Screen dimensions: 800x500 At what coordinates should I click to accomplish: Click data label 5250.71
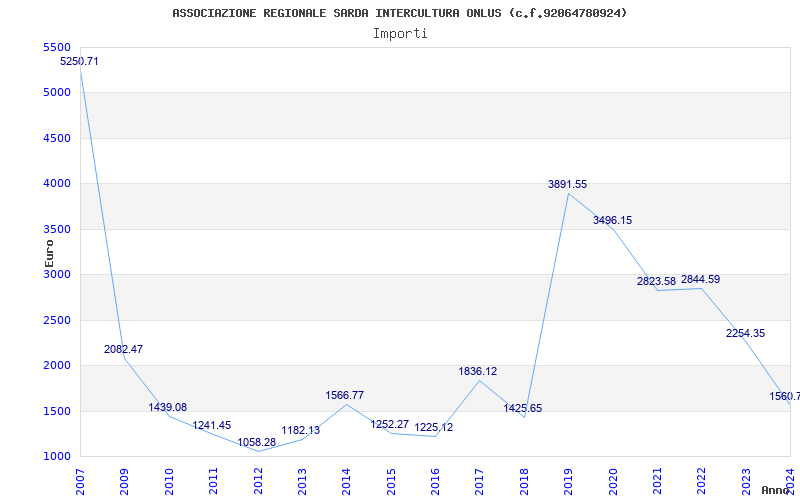point(79,61)
